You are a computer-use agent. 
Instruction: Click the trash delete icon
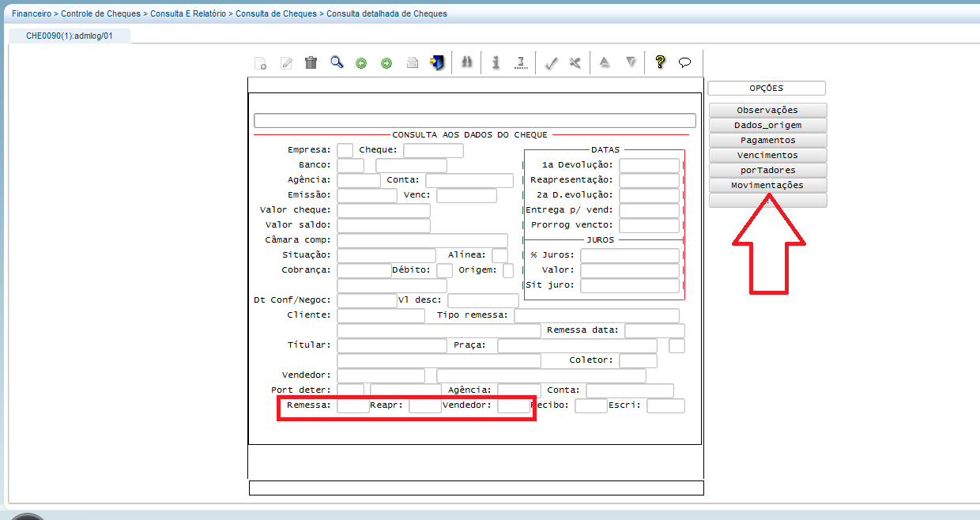(311, 63)
